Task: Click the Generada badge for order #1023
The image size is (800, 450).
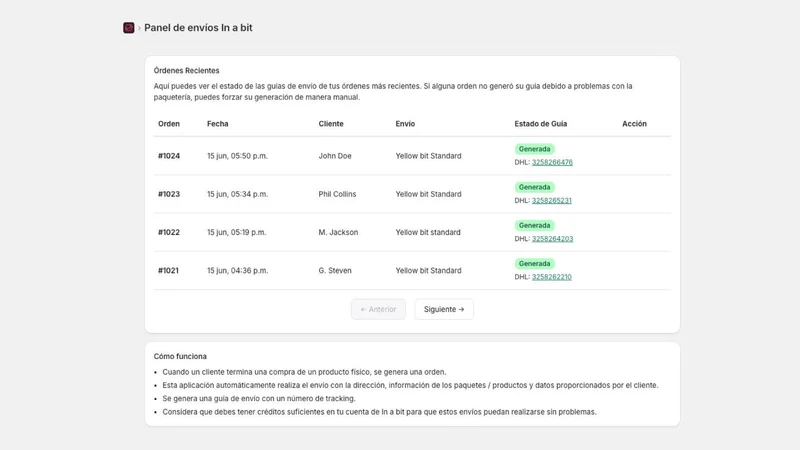Action: [534, 187]
